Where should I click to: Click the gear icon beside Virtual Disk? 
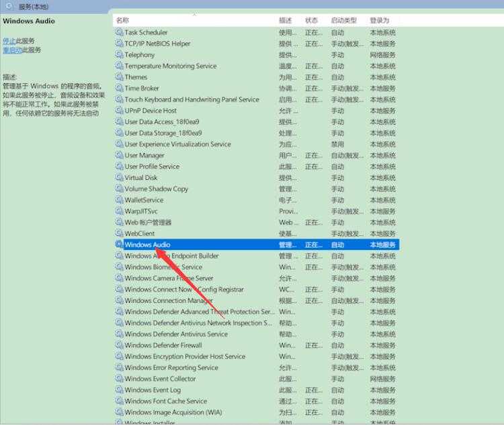tap(119, 177)
